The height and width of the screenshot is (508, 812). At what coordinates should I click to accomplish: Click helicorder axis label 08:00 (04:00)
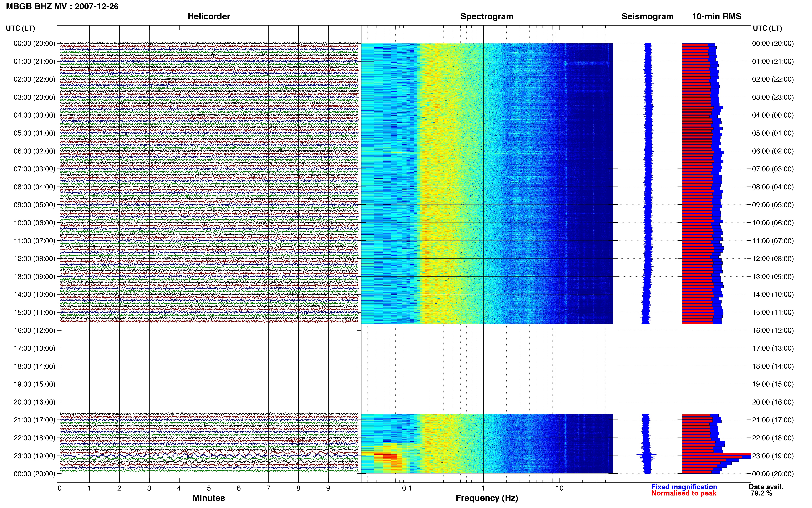[34, 187]
